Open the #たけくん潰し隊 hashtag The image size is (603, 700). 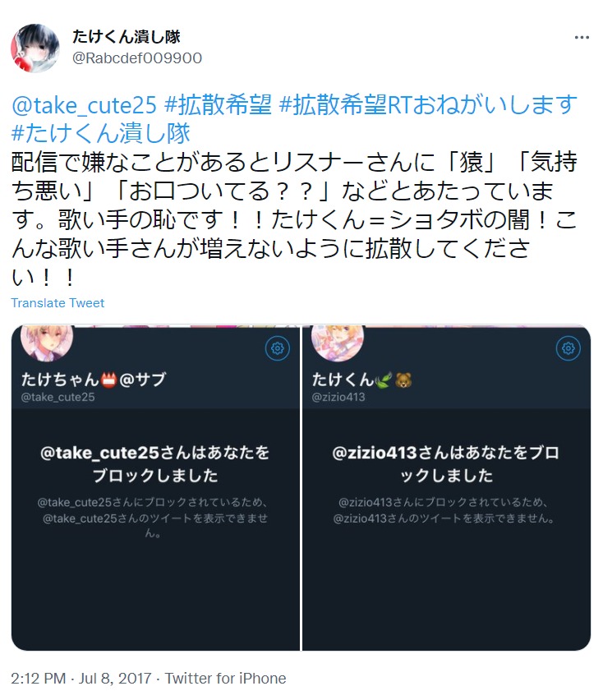click(101, 133)
